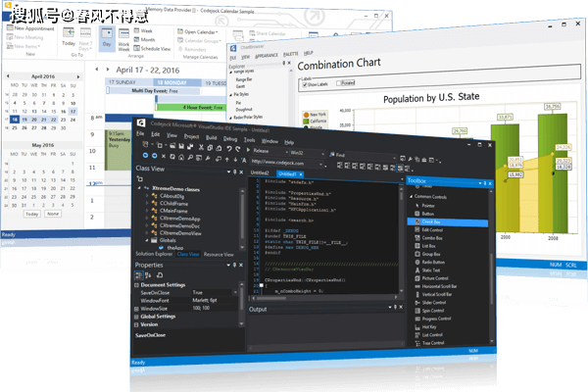Enable the Rotated checkbox in chart labels
The width and height of the screenshot is (588, 392).
click(x=338, y=84)
